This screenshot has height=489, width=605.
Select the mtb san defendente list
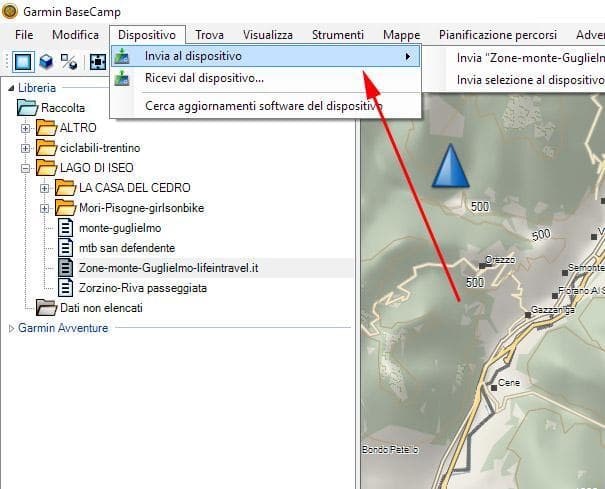[x=127, y=248]
